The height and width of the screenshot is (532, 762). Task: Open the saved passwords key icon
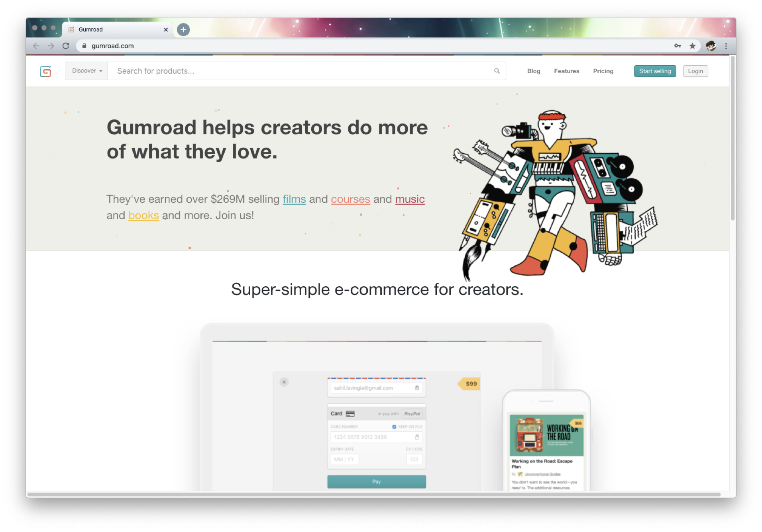pos(678,46)
